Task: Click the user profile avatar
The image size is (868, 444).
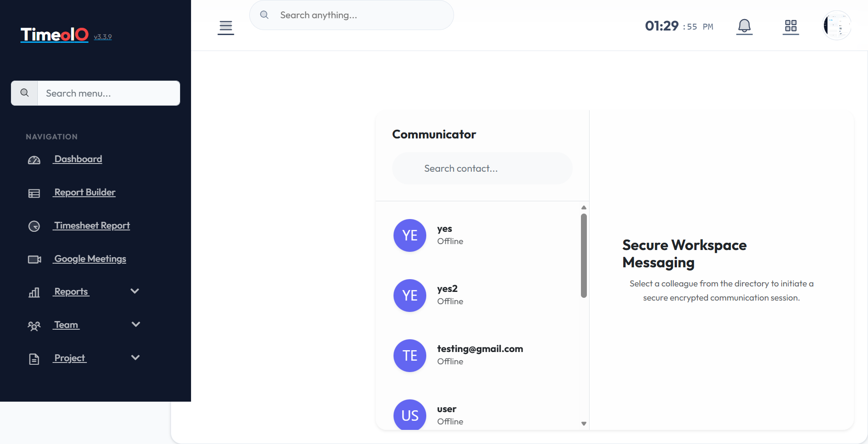Action: tap(837, 26)
